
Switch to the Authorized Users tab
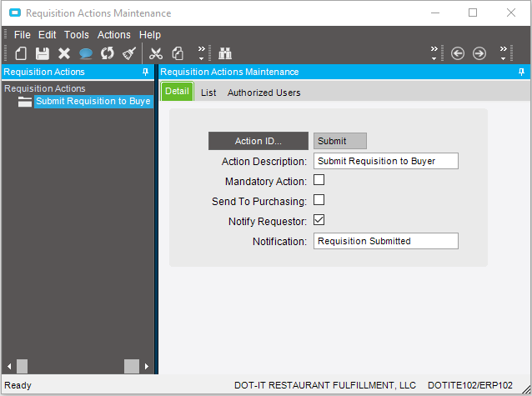(264, 93)
